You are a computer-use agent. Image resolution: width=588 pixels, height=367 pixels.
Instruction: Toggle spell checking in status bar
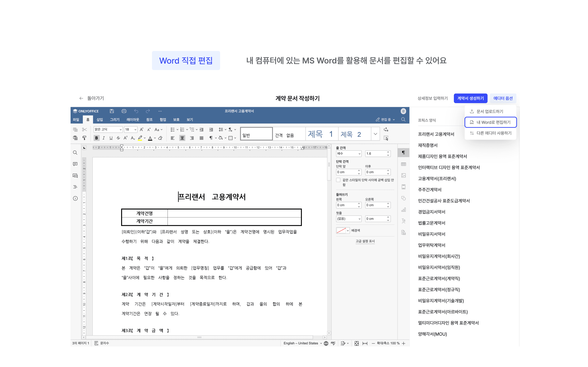(333, 343)
